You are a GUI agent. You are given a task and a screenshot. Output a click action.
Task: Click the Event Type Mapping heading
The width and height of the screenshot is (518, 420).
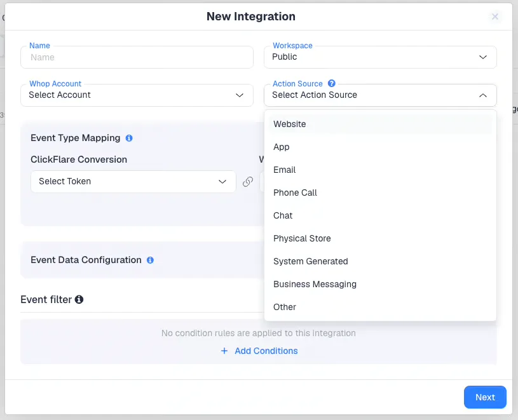76,138
